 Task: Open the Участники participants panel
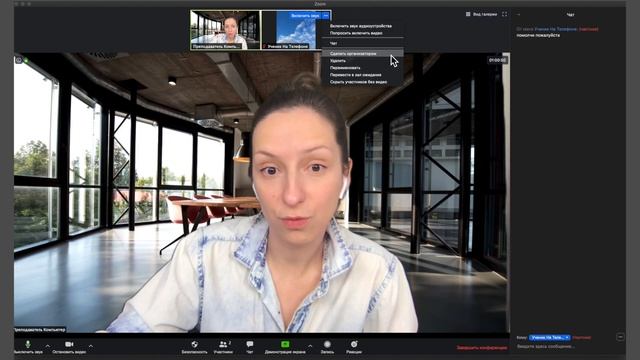pos(223,347)
